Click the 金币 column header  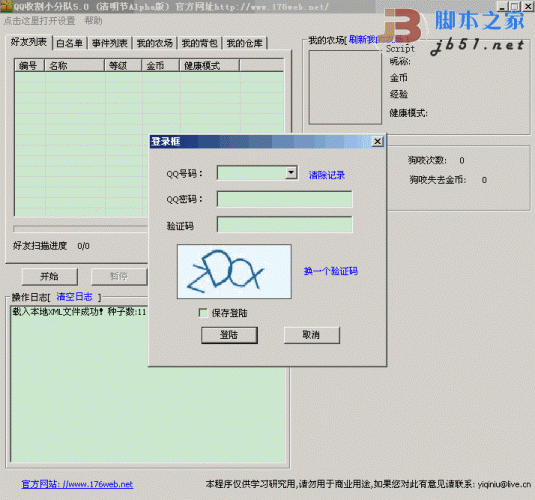coord(161,66)
